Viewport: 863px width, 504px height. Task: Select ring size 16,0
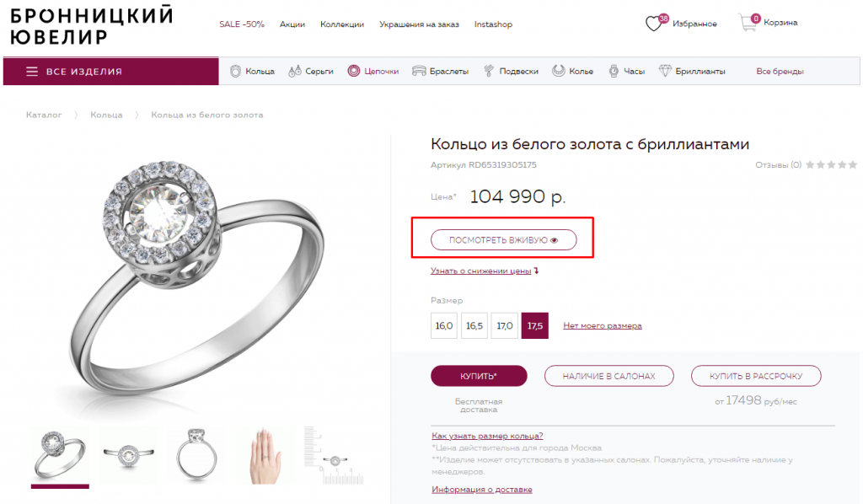coord(444,325)
